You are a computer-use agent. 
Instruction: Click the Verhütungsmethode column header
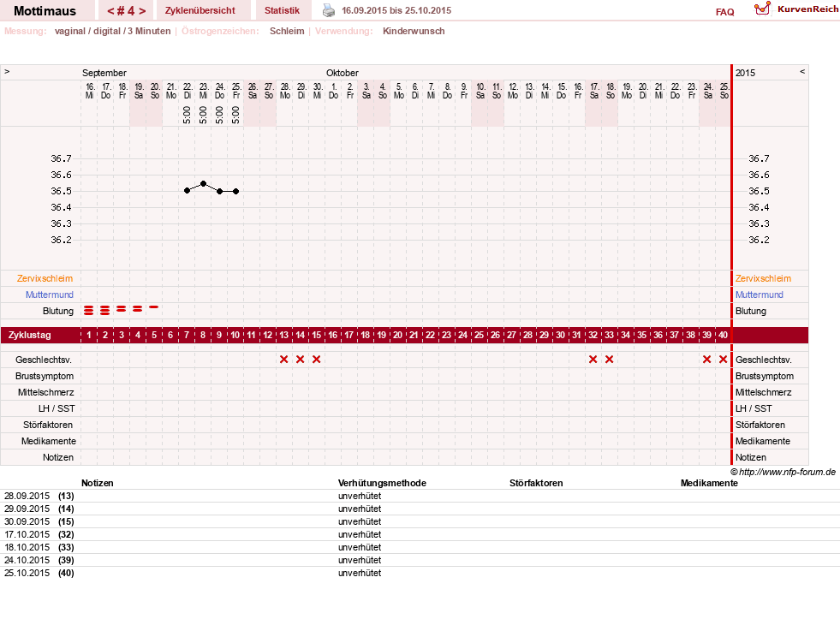pos(382,483)
